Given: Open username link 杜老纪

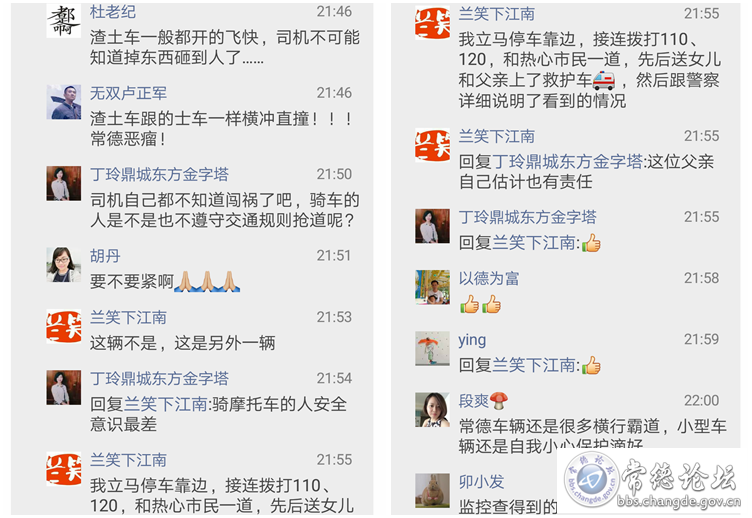Looking at the screenshot, I should point(113,12).
